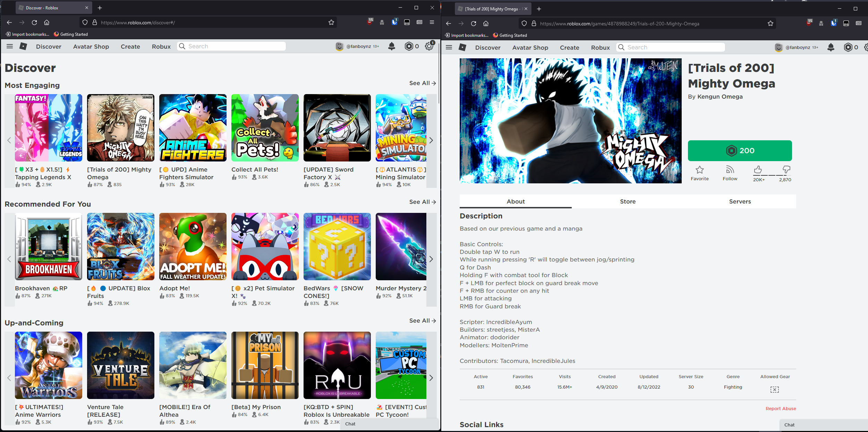868x432 pixels.
Task: Open the Report Abuse link
Action: 781,408
